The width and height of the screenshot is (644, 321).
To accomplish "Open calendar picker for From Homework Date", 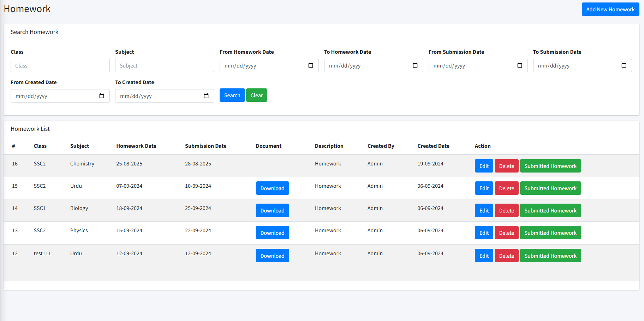I will tap(311, 65).
